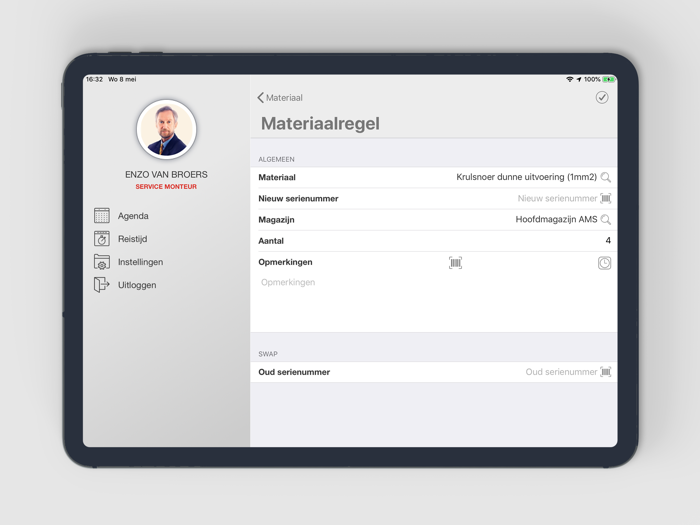
Task: Tap the ENZO VAN BROERS name
Action: [x=166, y=175]
